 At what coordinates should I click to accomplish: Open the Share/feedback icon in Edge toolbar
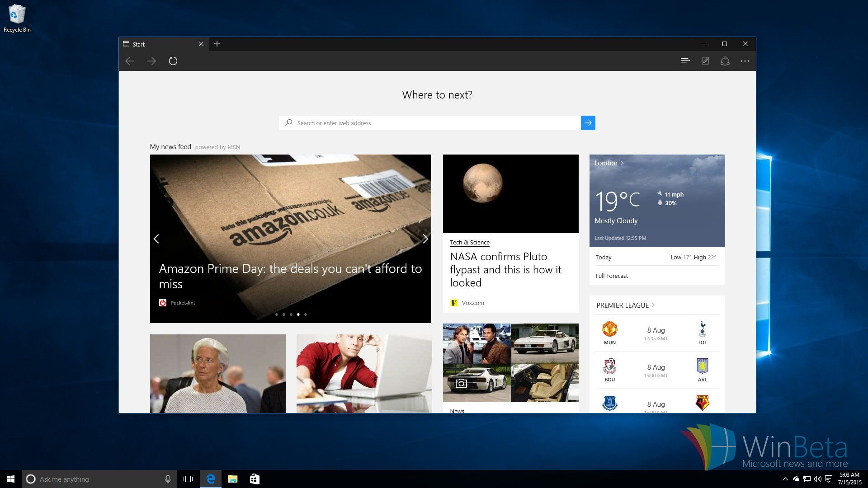click(725, 61)
